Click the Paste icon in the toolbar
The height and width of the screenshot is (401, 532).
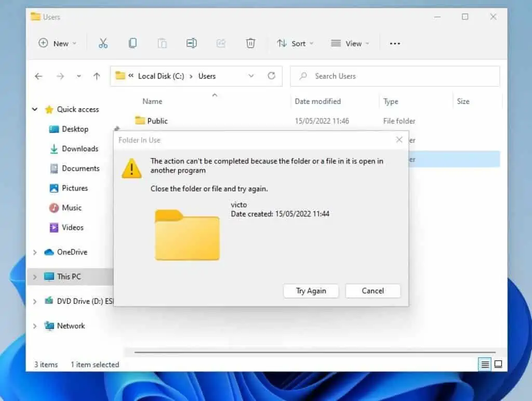tap(162, 43)
